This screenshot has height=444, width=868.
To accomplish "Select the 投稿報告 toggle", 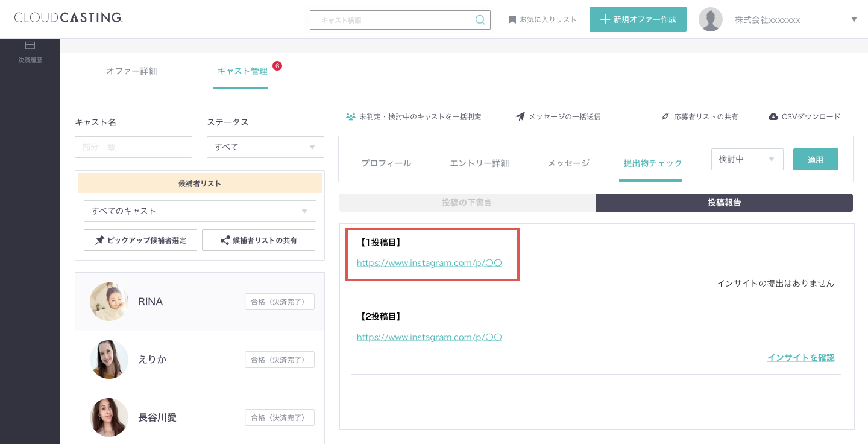I will (724, 203).
